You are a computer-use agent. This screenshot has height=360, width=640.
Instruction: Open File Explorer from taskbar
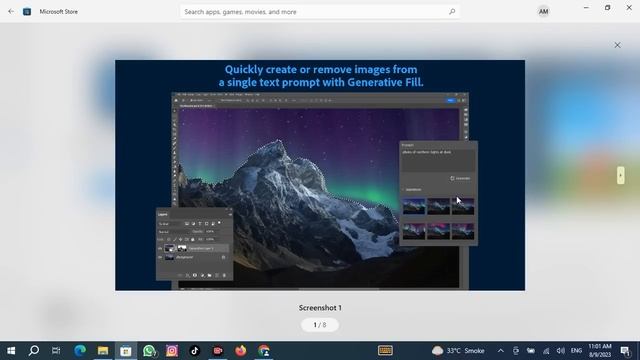[103, 351]
